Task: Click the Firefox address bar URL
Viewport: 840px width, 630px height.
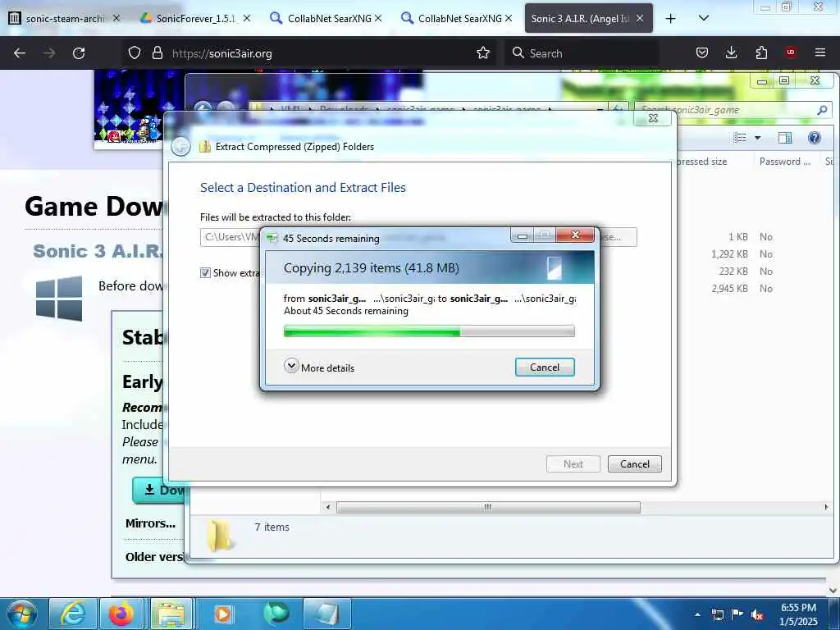Action: [x=222, y=53]
